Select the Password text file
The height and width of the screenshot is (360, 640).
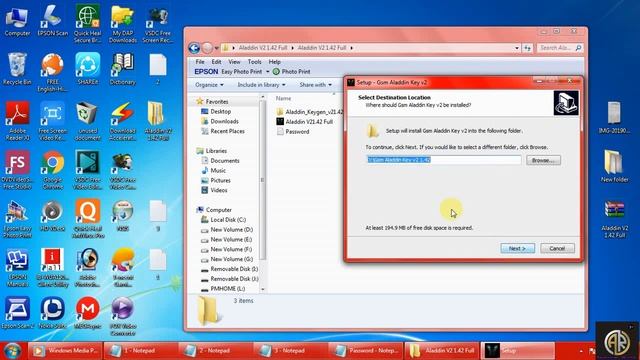pyautogui.click(x=293, y=131)
